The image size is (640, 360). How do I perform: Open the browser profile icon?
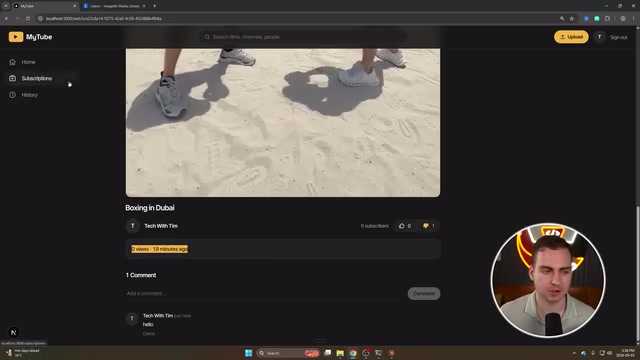pyautogui.click(x=623, y=18)
